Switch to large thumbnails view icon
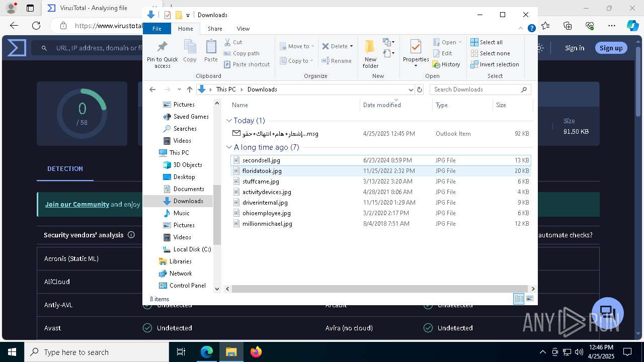The height and width of the screenshot is (362, 644). click(x=530, y=299)
